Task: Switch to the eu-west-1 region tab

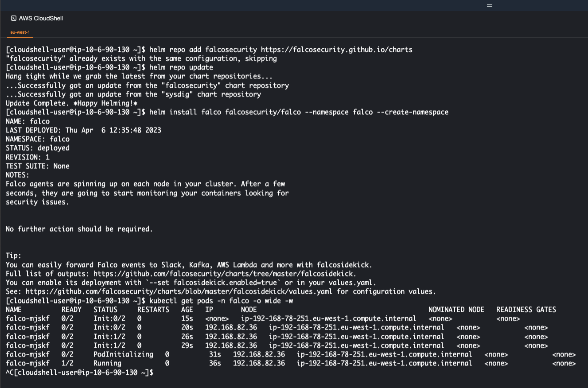Action: click(x=20, y=32)
